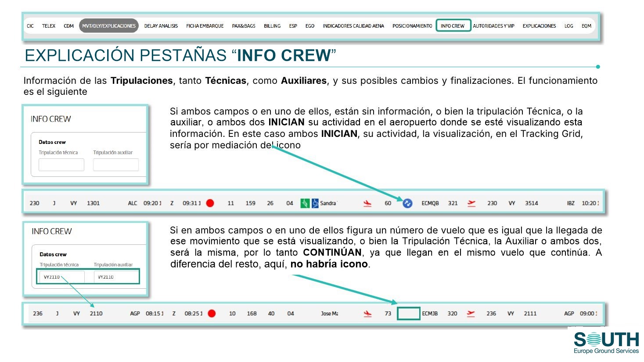Viewport: 644px width, 362px height.
Task: Open the BILLING tab
Action: coord(272,26)
